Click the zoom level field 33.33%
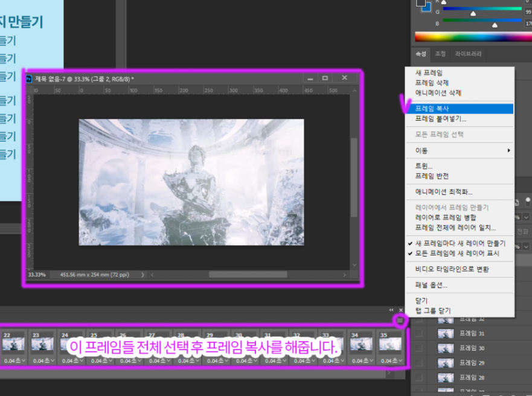This screenshot has width=532, height=396. coord(37,275)
